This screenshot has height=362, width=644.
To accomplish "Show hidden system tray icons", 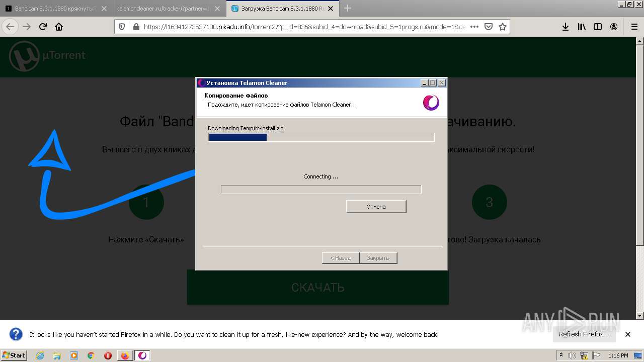I will pyautogui.click(x=561, y=355).
